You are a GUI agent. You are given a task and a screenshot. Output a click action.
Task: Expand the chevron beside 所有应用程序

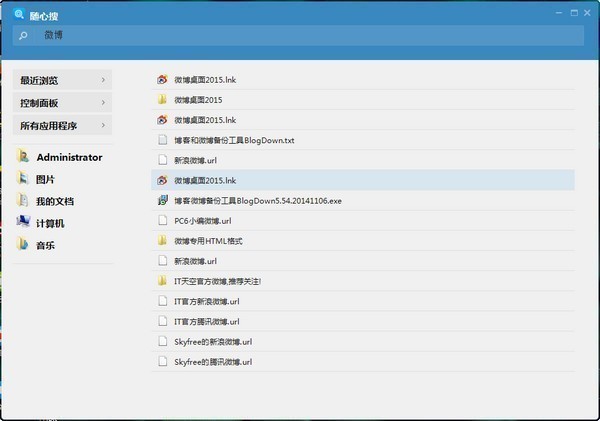coord(103,125)
